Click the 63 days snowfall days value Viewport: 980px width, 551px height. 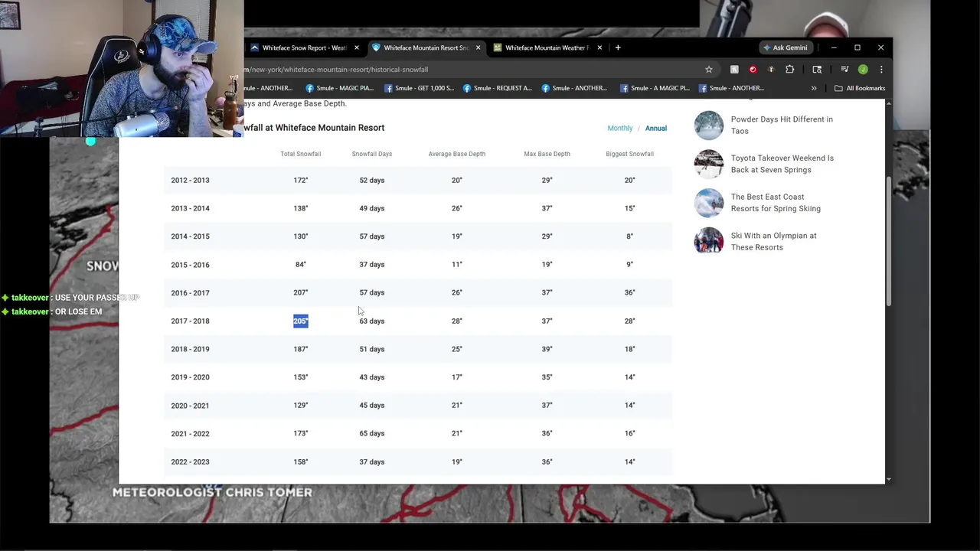[372, 321]
